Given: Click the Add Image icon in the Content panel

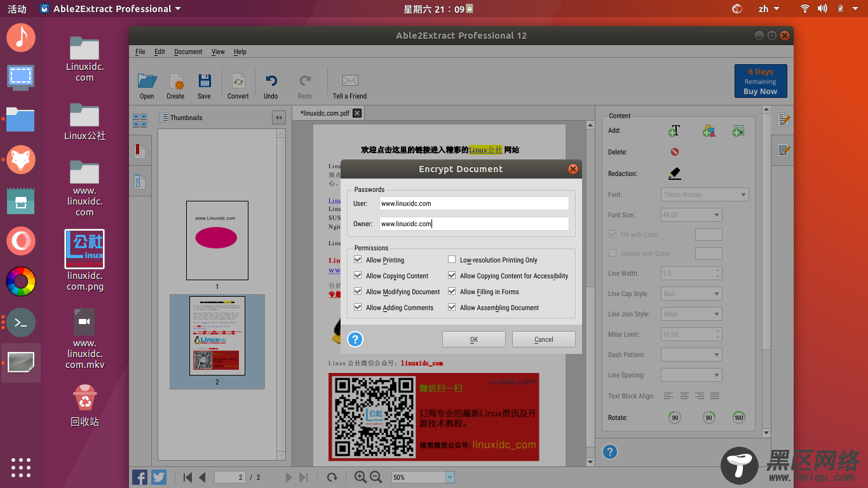Looking at the screenshot, I should pyautogui.click(x=738, y=131).
